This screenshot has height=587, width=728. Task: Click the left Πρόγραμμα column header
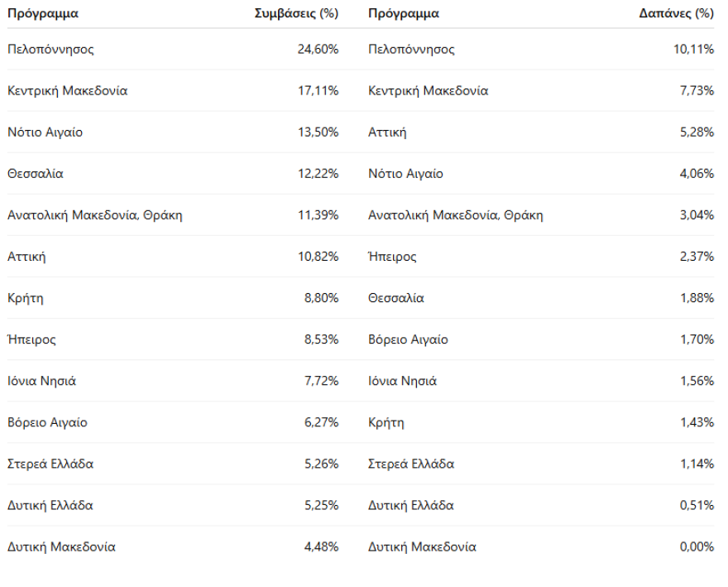coord(43,13)
